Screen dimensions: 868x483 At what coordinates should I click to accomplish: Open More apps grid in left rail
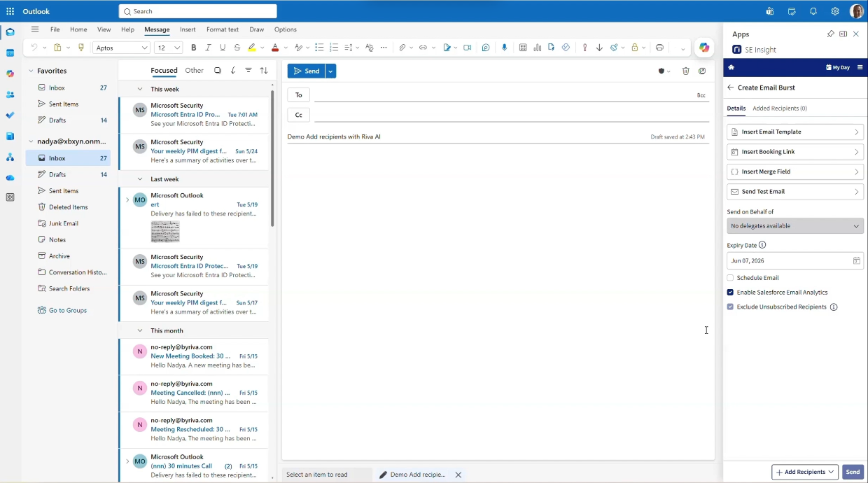pos(10,197)
